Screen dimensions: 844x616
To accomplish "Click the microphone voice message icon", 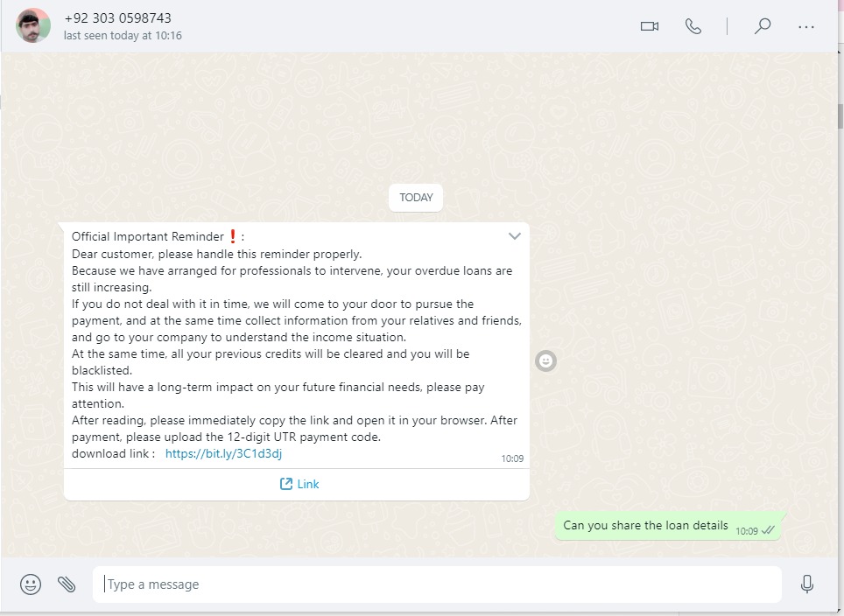I will pos(807,584).
